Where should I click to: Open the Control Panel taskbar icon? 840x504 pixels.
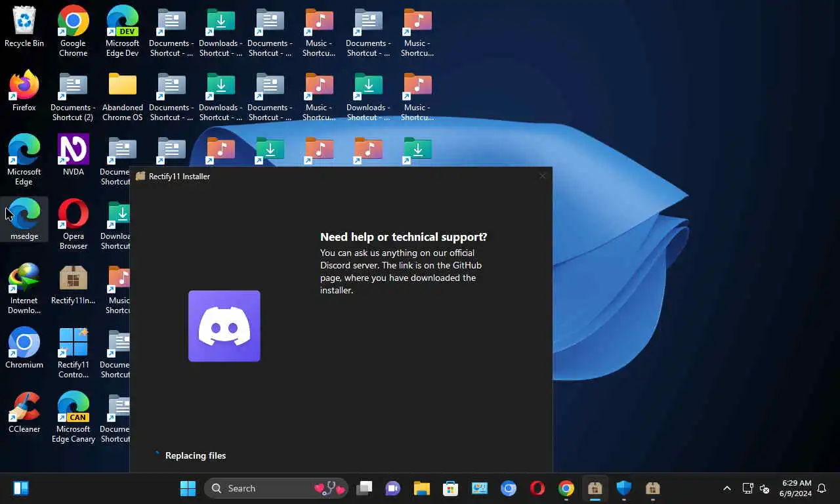(480, 488)
